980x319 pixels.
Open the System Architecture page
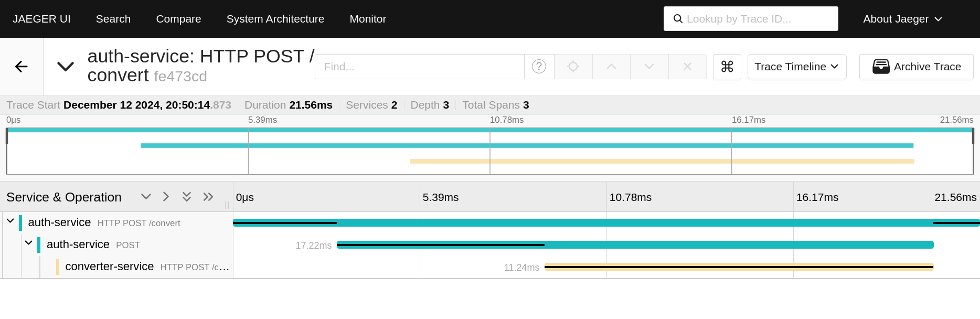(275, 18)
